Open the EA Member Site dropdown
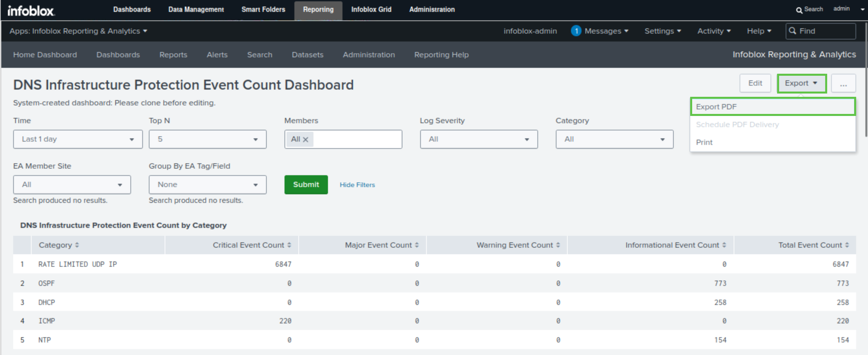Viewport: 868px width, 355px height. pyautogui.click(x=72, y=185)
